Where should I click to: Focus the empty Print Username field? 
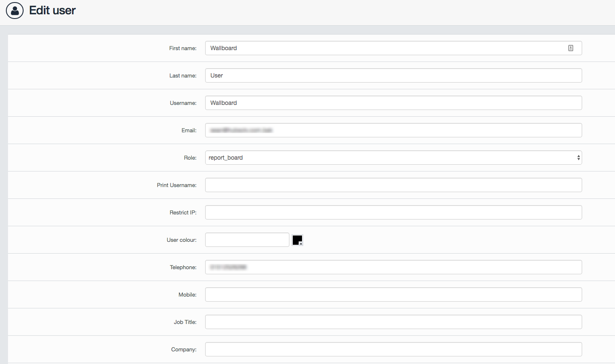pos(393,185)
